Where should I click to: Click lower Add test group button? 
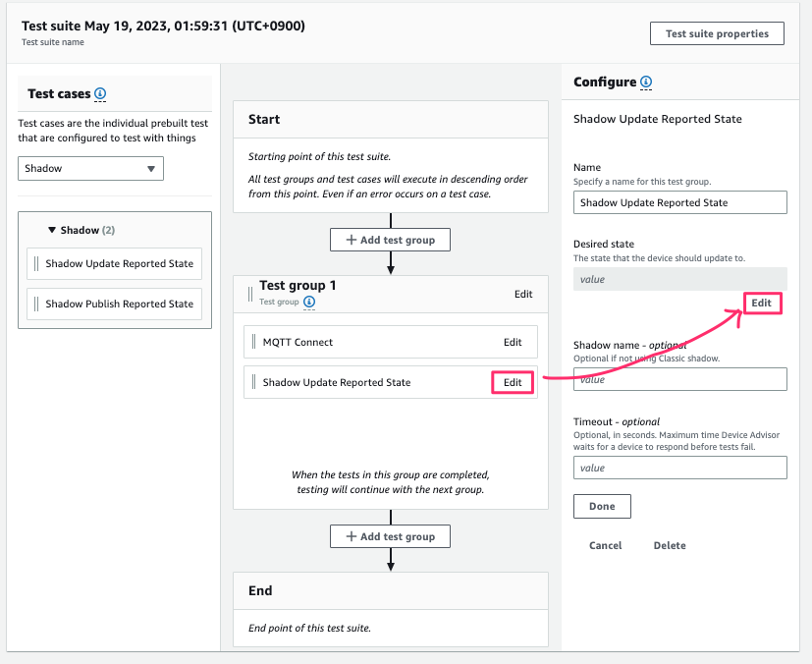pyautogui.click(x=390, y=536)
